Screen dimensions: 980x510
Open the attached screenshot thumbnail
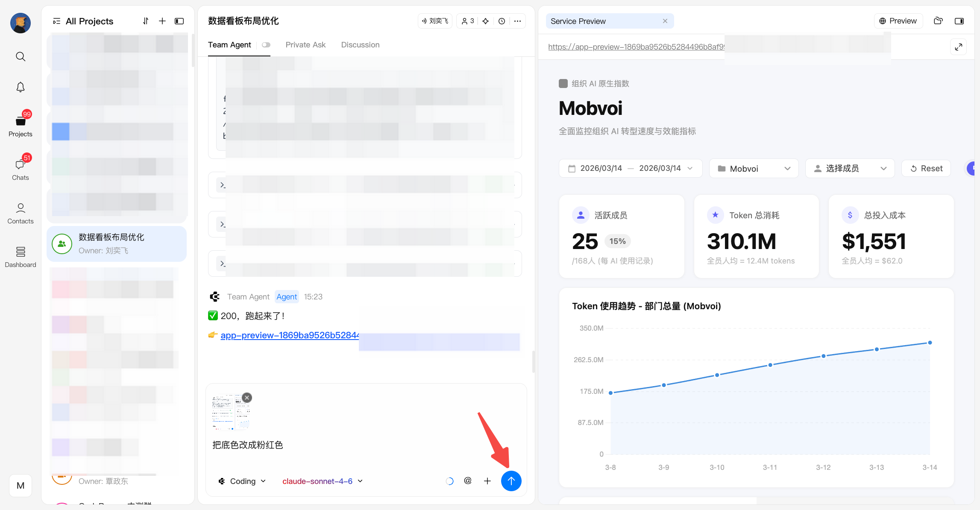pos(231,412)
